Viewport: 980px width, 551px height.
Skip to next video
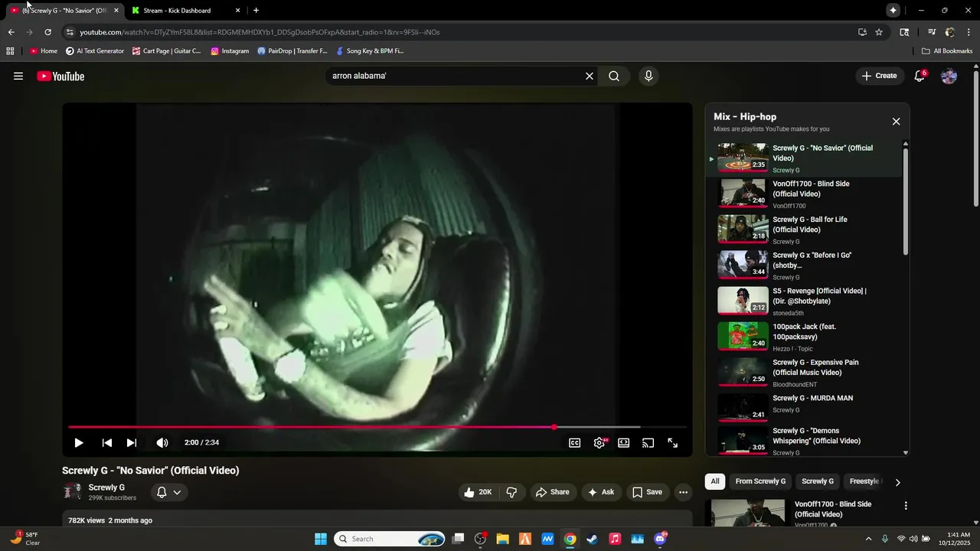coord(132,442)
